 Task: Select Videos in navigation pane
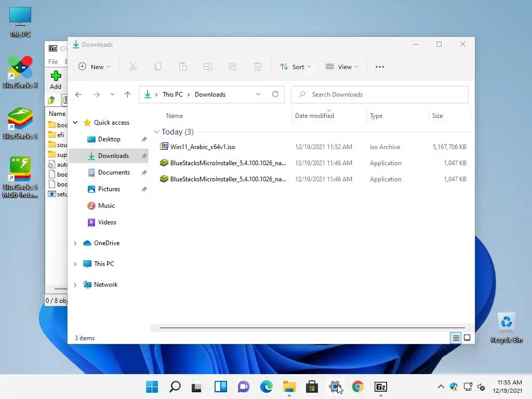109,222
